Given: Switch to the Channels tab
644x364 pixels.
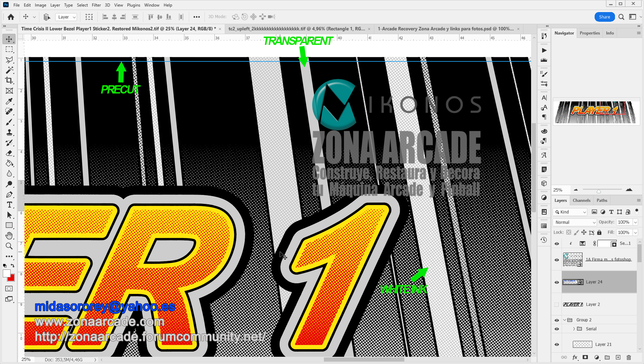Looking at the screenshot, I should 581,200.
